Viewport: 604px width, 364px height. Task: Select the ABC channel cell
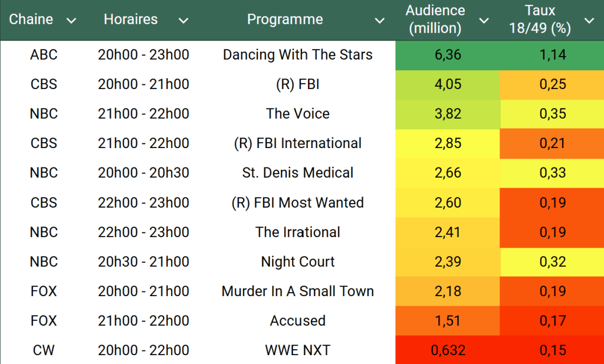coord(44,55)
